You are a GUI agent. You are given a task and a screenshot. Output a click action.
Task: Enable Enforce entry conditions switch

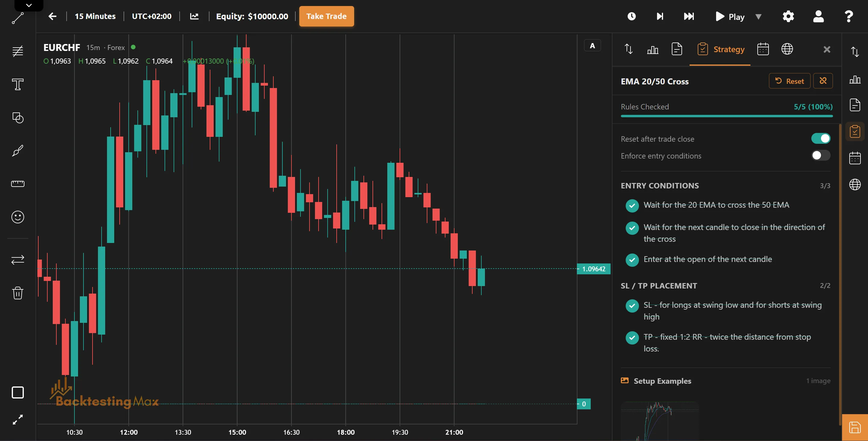820,155
